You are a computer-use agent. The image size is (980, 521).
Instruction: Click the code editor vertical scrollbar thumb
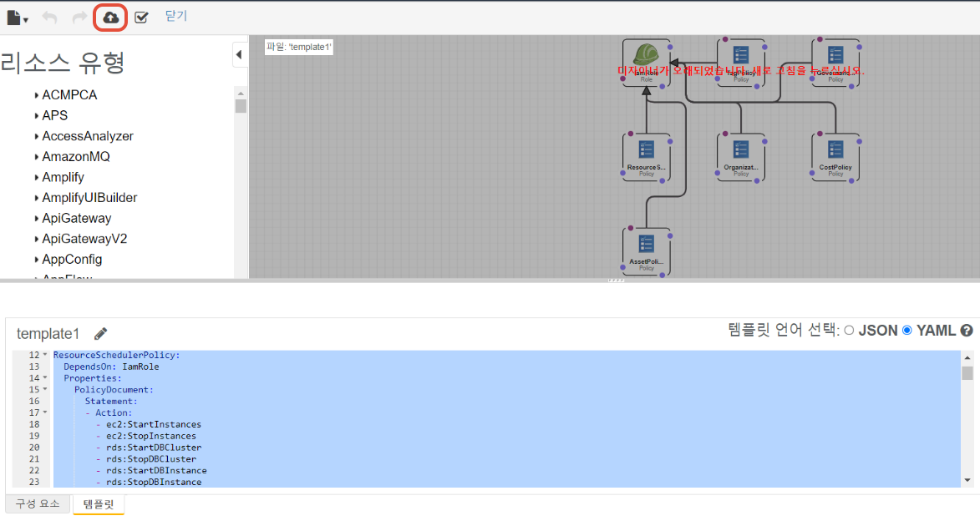pos(967,373)
